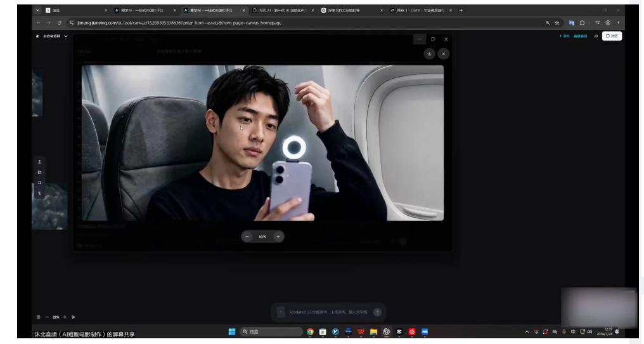Screen dimensions: 644x344
Task: Open Chrome from the taskbar
Action: pyautogui.click(x=310, y=332)
